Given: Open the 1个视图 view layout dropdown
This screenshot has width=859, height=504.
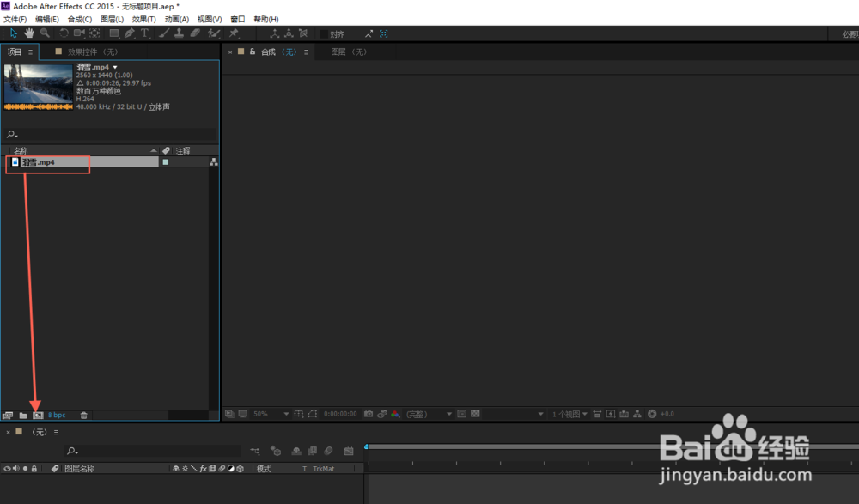Looking at the screenshot, I should pos(570,414).
